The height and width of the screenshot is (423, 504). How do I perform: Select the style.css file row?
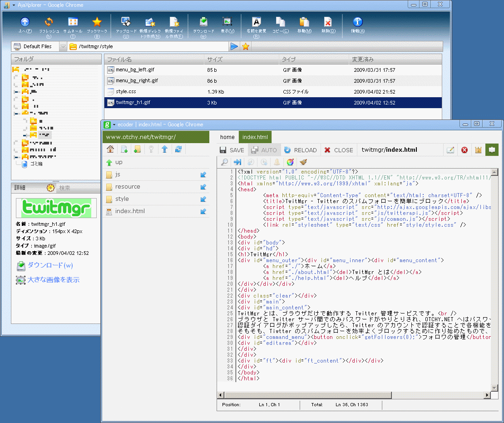click(x=273, y=92)
